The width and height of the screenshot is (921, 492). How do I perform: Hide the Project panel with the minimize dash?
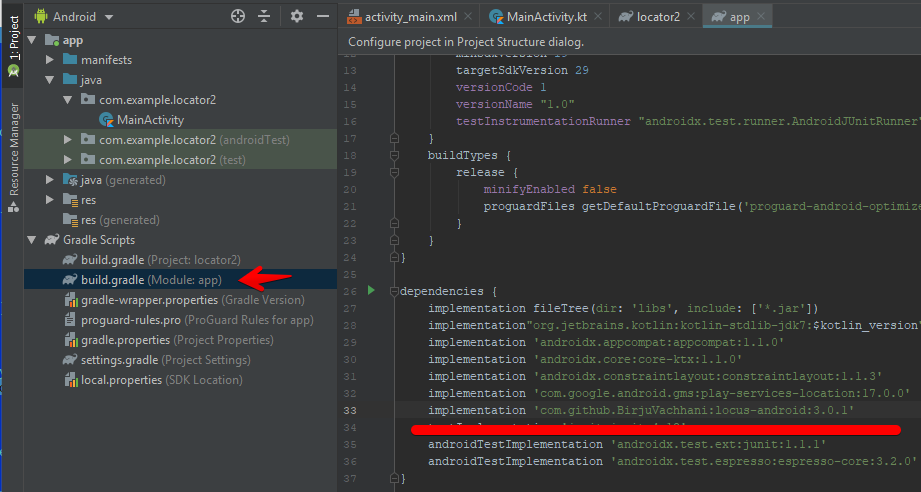[x=323, y=16]
